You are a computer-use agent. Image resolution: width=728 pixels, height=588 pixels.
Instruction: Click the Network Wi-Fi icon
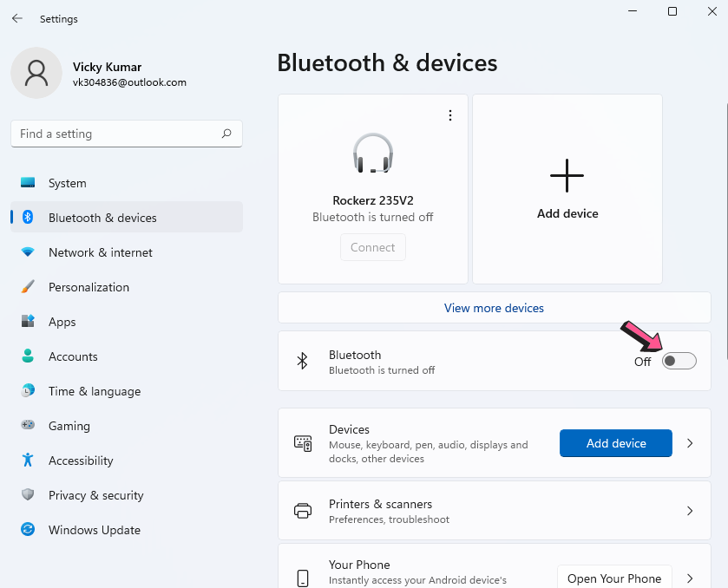click(x=28, y=252)
